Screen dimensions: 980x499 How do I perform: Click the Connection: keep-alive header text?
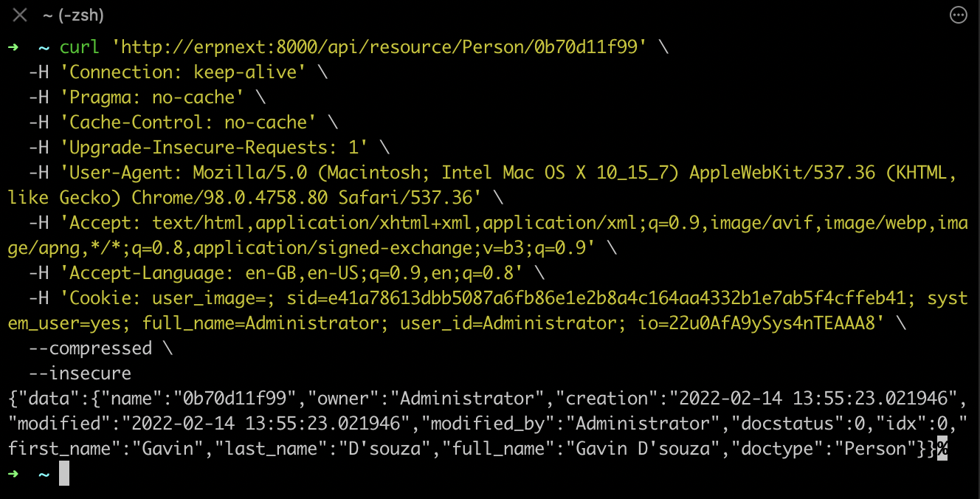click(187, 72)
